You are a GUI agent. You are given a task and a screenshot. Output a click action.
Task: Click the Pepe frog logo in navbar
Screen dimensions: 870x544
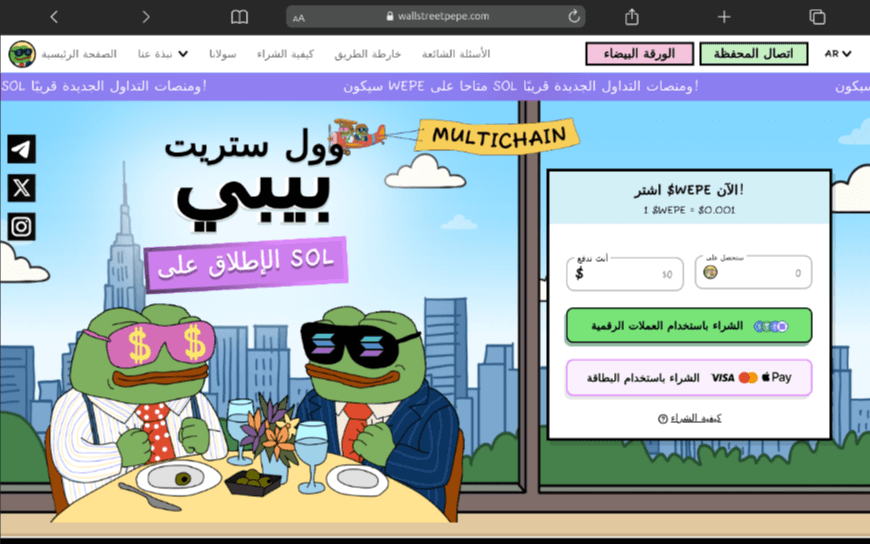pos(22,54)
